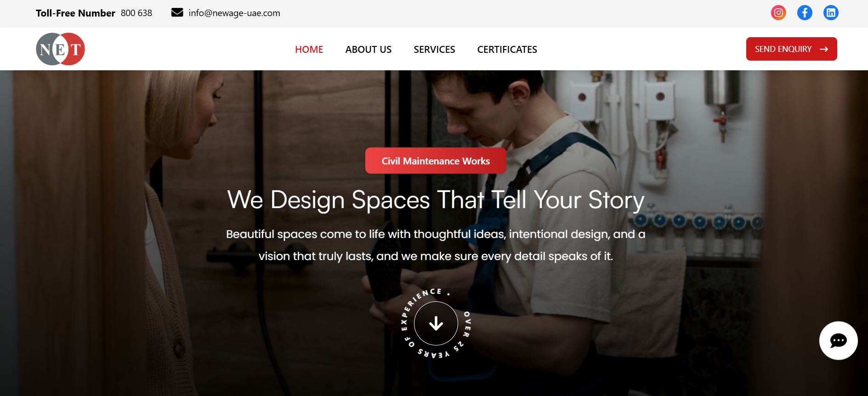Click the info@newage-uae.com email link
Image resolution: width=868 pixels, height=396 pixels.
pos(234,13)
